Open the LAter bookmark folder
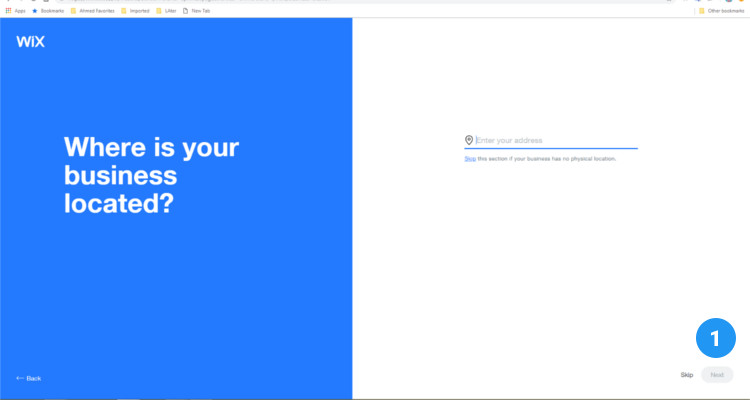The width and height of the screenshot is (750, 400). tap(166, 11)
